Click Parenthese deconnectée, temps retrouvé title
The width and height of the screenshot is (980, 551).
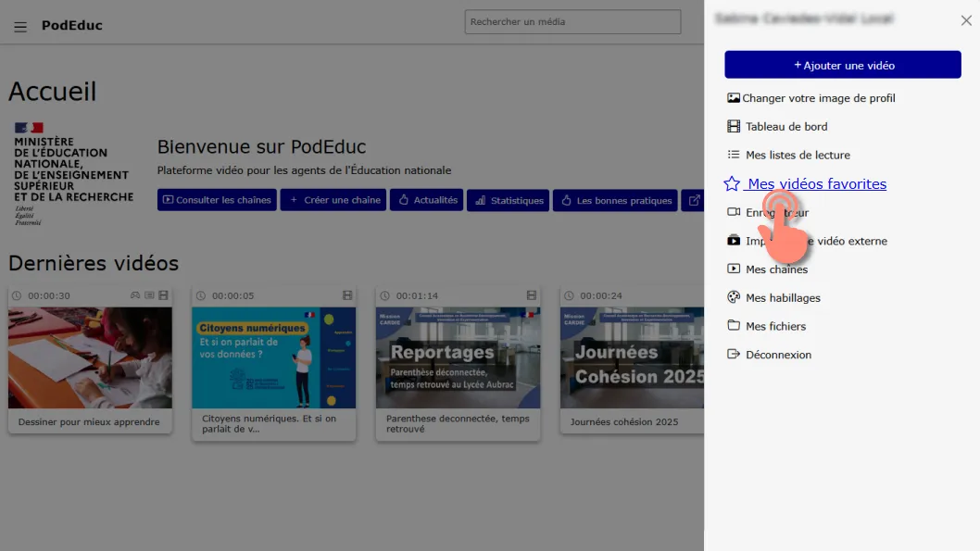coord(458,423)
